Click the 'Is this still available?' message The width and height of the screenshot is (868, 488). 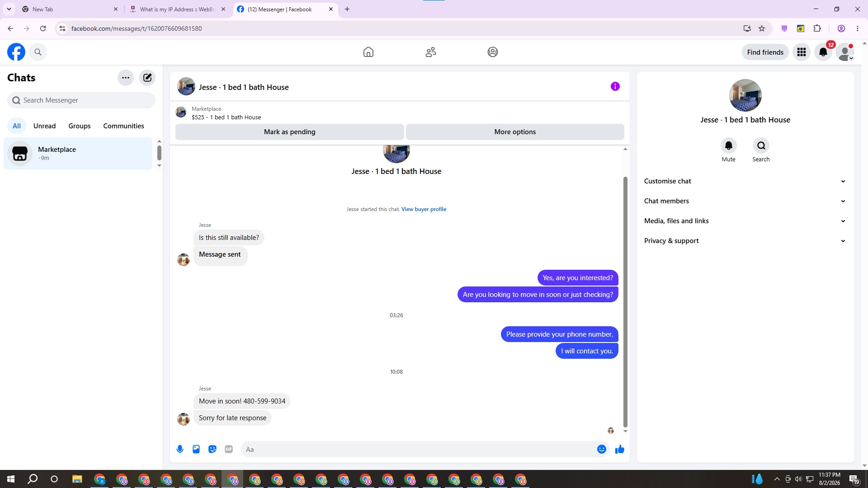coord(229,238)
